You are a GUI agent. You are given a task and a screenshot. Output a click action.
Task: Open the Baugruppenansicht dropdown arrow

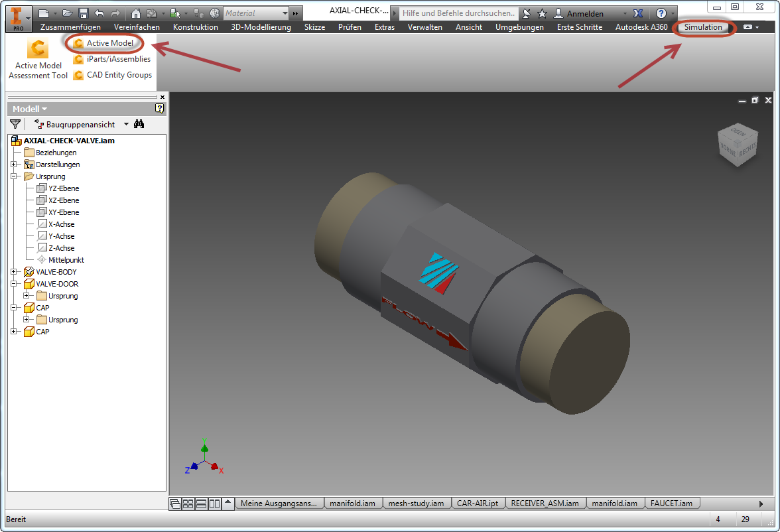click(x=126, y=124)
